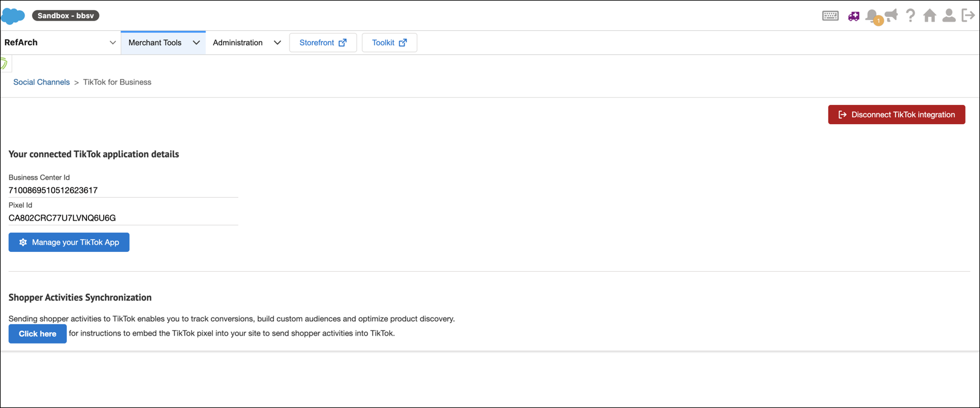
Task: Click Manage your TikTok App button
Action: (x=69, y=242)
